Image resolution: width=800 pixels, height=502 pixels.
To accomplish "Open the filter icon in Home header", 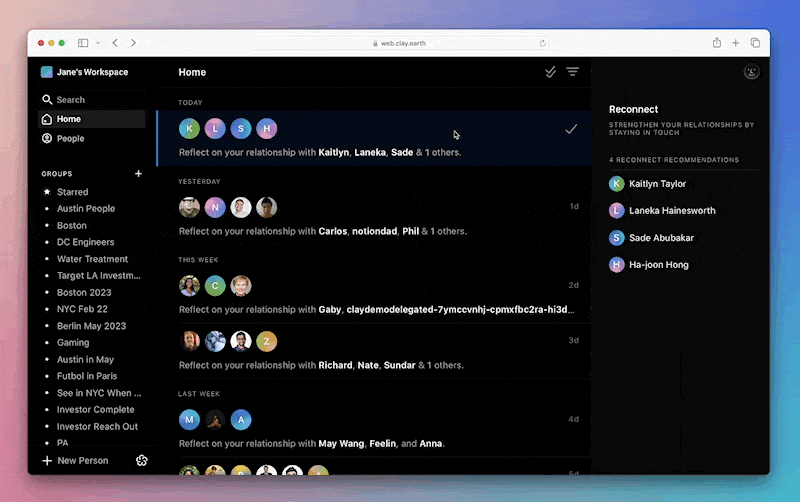I will [572, 72].
